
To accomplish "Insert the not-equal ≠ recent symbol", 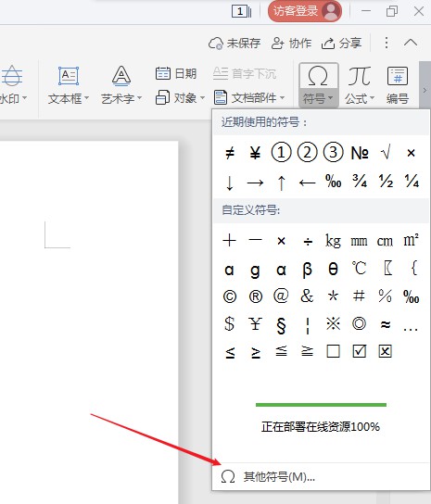I will 229,153.
